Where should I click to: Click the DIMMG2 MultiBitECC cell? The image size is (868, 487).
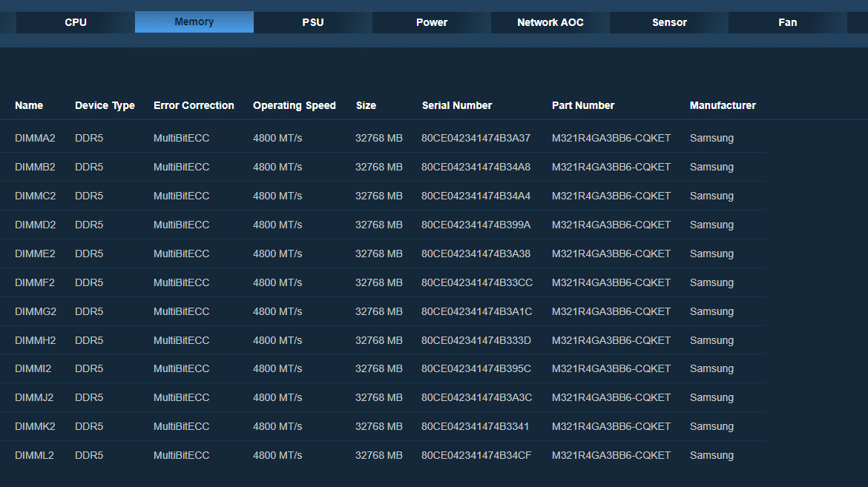[182, 311]
